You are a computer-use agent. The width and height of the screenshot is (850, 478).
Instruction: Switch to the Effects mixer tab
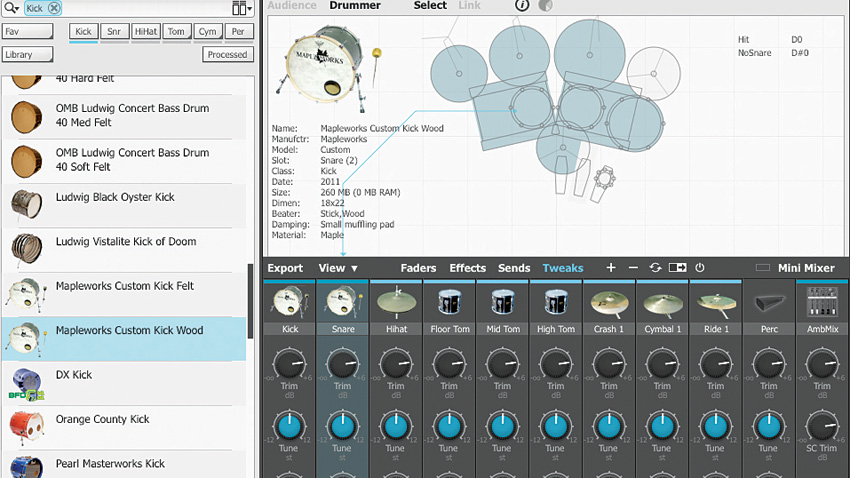(467, 268)
